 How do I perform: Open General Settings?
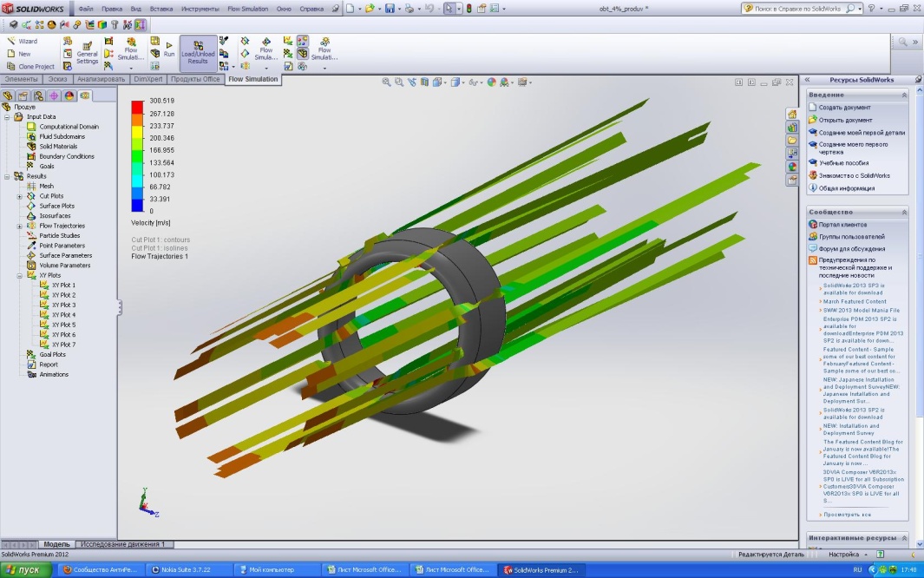pyautogui.click(x=87, y=53)
